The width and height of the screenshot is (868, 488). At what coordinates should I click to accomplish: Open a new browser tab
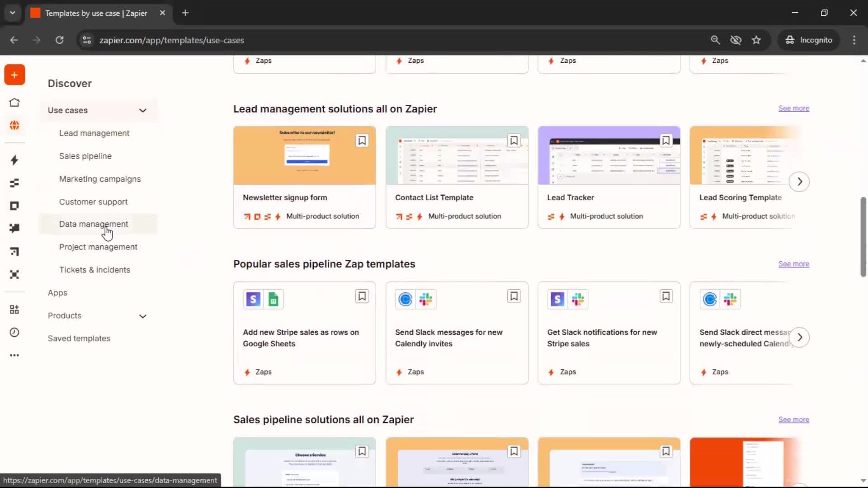(185, 13)
